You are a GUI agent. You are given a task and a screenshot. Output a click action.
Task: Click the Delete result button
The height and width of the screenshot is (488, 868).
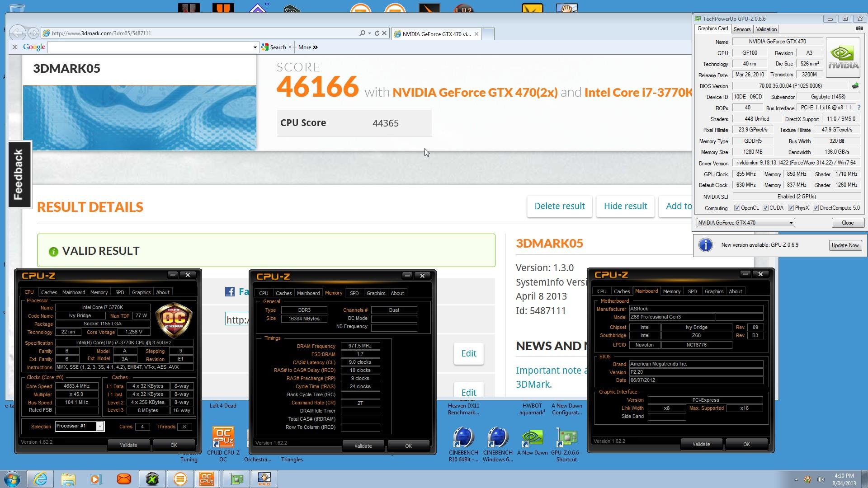(x=560, y=206)
